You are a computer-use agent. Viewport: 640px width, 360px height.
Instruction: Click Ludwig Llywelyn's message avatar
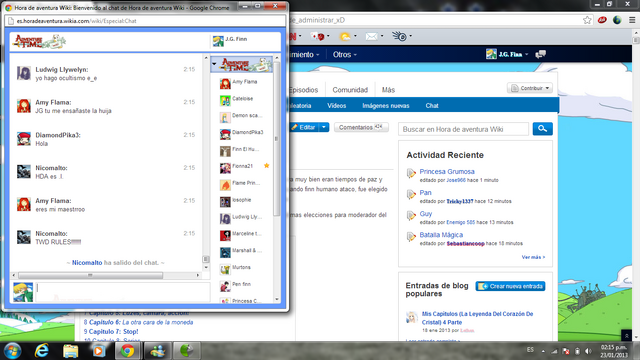coord(24,73)
